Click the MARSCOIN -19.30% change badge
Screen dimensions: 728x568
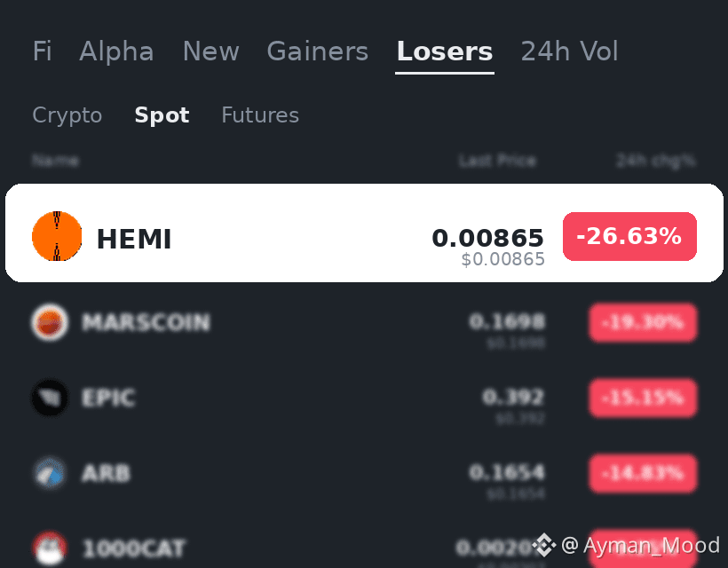pos(643,321)
